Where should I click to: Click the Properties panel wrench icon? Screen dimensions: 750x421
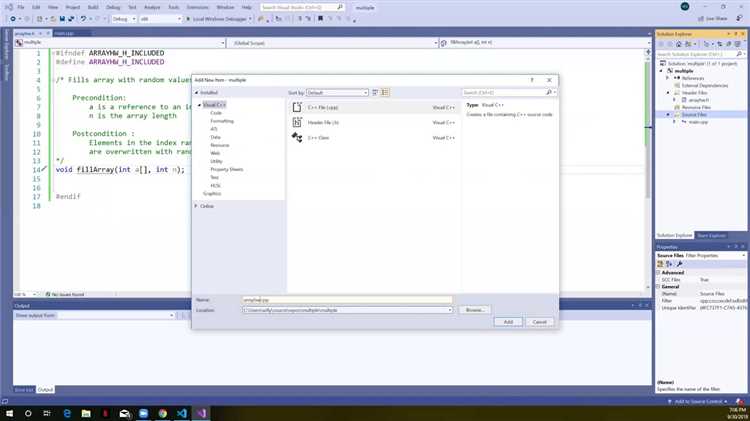[x=679, y=264]
